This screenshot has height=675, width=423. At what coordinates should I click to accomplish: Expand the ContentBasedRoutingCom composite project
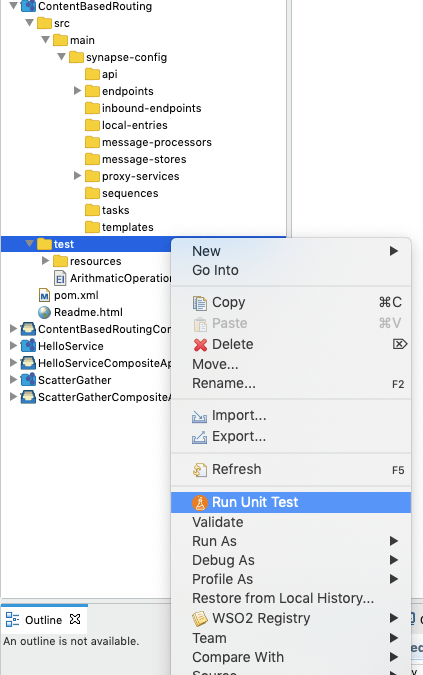[13, 329]
